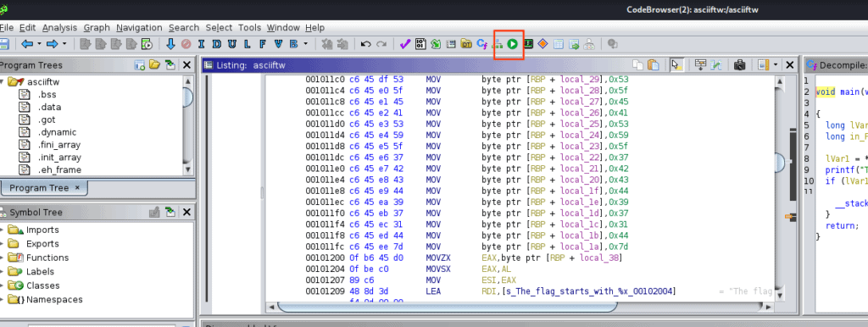Click the Undo arrow icon
The height and width of the screenshot is (327, 868).
point(365,44)
